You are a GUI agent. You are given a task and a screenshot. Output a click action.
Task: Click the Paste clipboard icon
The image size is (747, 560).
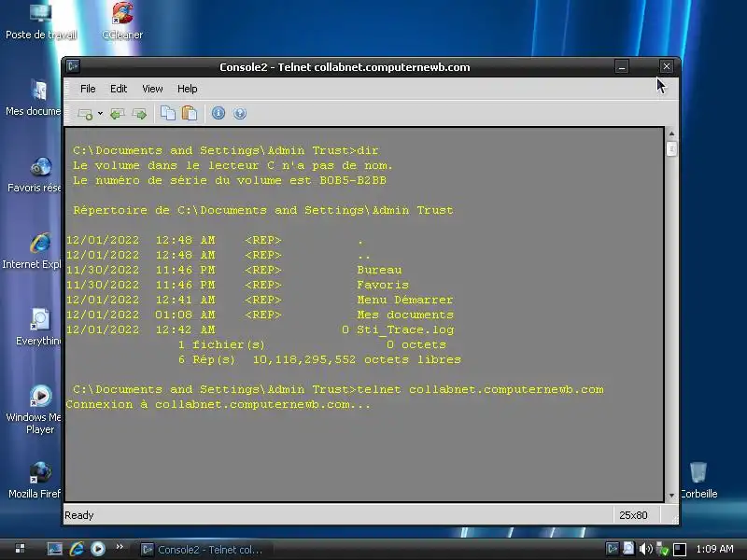(190, 113)
